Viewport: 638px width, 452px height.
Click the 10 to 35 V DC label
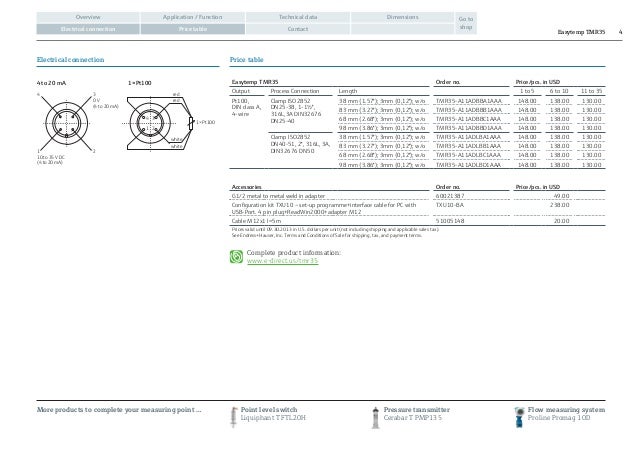click(51, 159)
